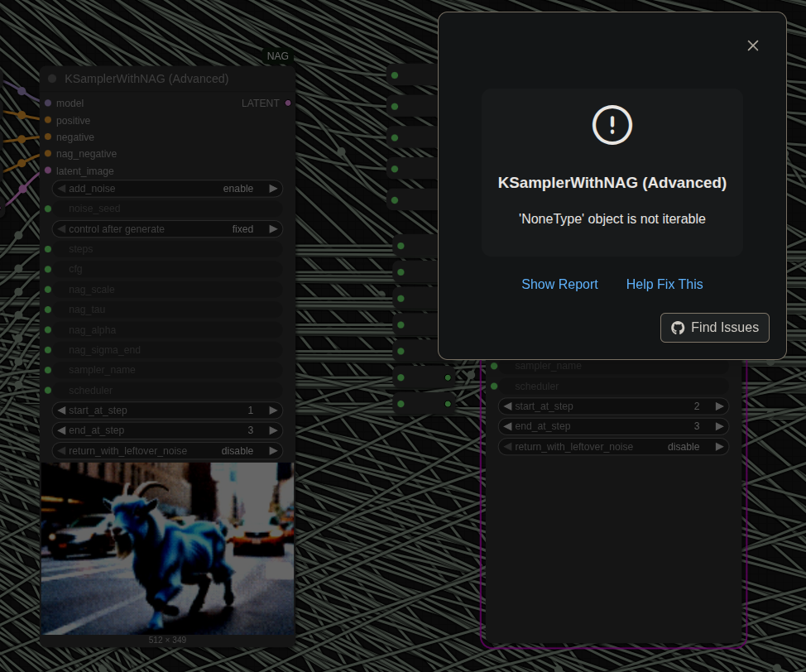Increase right node end_at_step value
Viewport: 806px width, 672px height.
coord(720,426)
